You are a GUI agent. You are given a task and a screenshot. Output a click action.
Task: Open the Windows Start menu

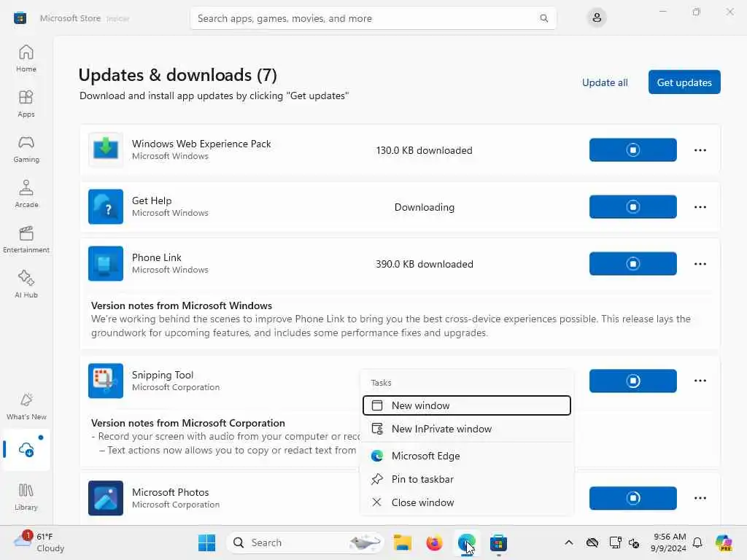206,542
